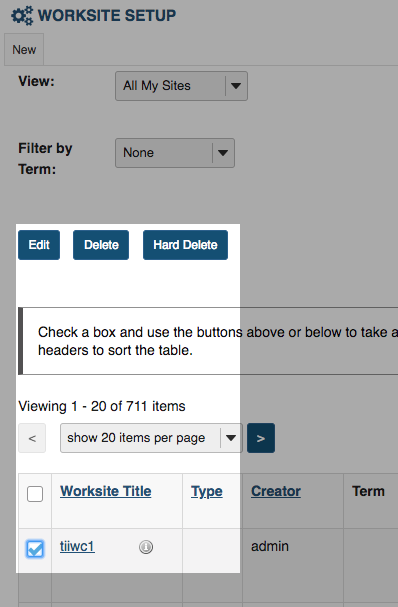
Task: Open the tiiwc1 worksite link
Action: (x=77, y=546)
